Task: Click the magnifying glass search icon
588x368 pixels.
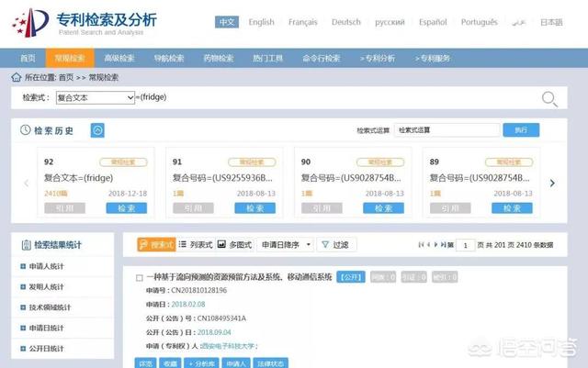Action: (549, 99)
